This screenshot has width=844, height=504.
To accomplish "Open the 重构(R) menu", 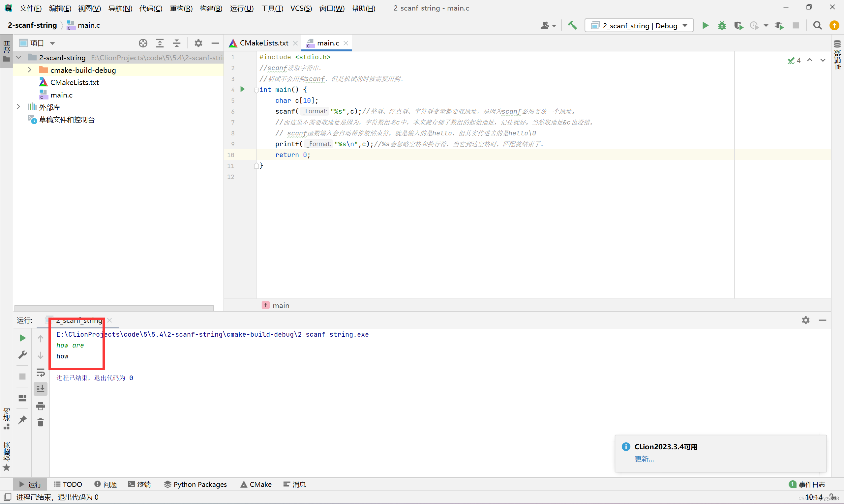I will pos(181,8).
